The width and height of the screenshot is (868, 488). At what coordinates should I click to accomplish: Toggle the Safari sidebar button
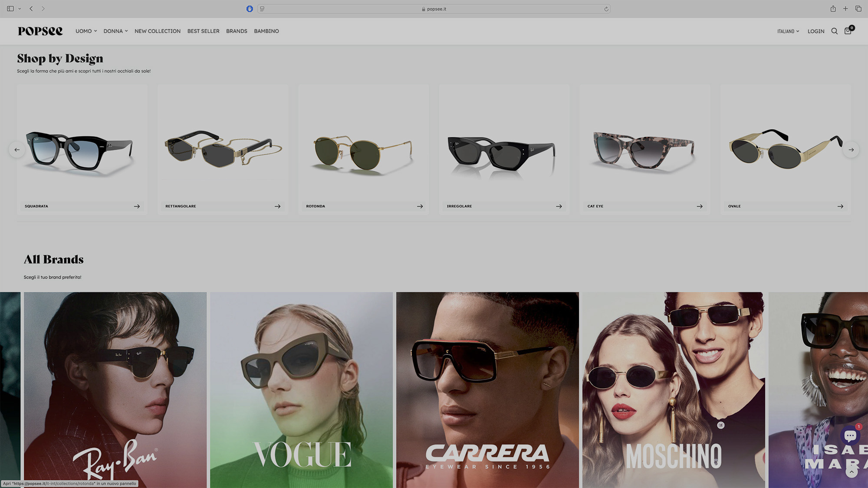(x=10, y=9)
